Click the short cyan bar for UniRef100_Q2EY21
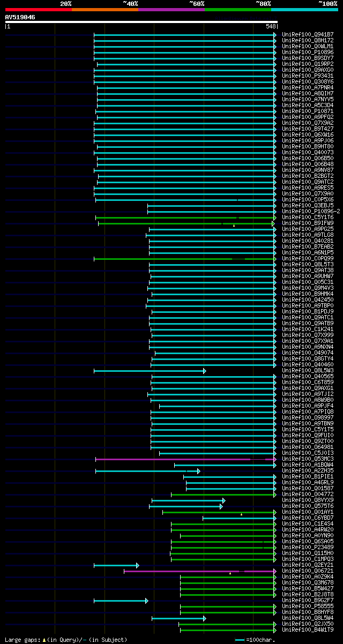This screenshot has width=343, height=644. [x=116, y=565]
